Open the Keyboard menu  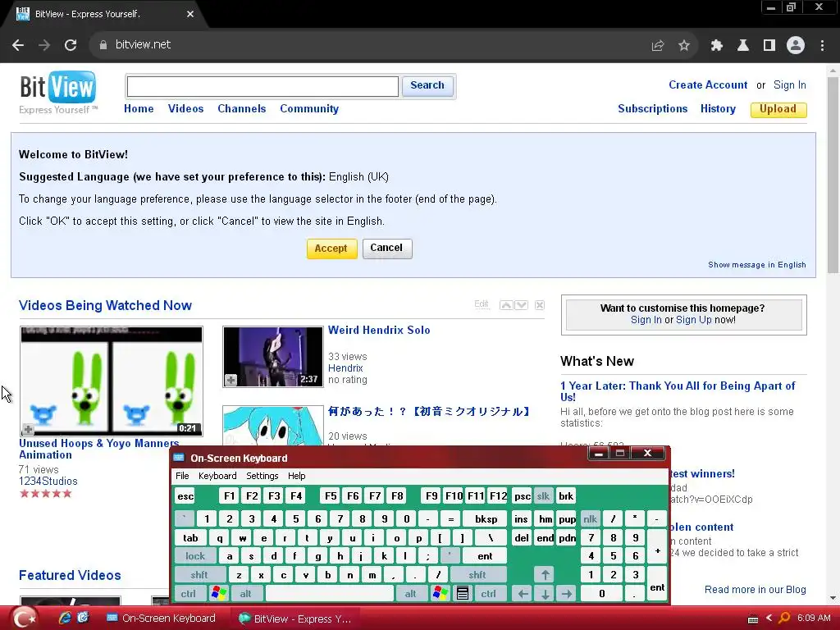[217, 476]
